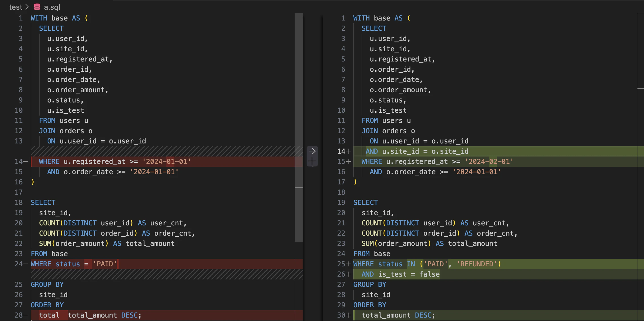Click the hatched placeholder area above left line 14
This screenshot has height=321, width=644.
165,151
